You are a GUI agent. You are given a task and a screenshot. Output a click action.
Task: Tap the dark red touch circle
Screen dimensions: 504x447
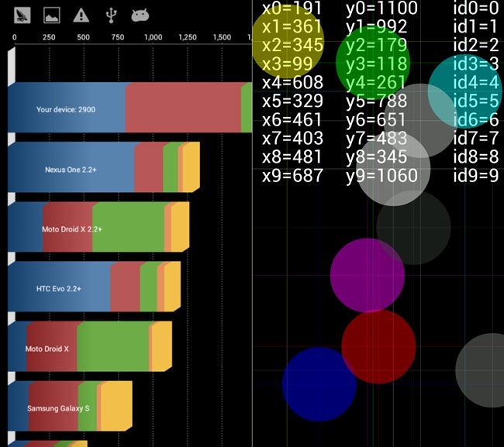378,346
